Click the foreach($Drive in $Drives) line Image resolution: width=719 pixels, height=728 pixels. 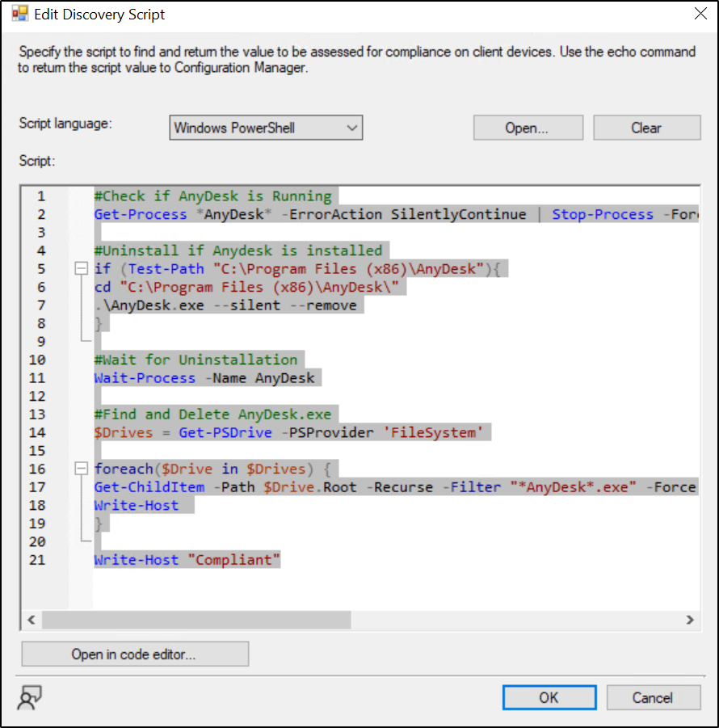pyautogui.click(x=212, y=469)
